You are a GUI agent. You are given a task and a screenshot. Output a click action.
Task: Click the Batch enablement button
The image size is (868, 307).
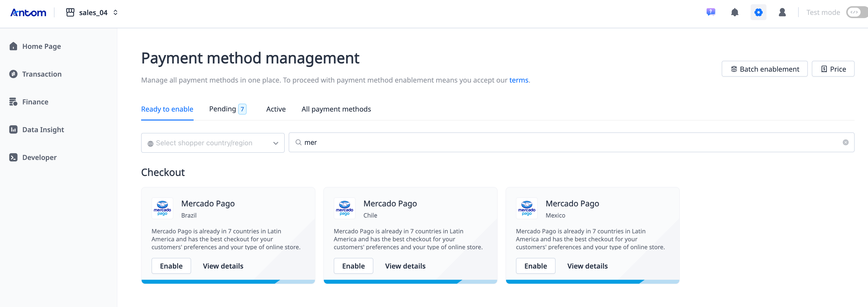(x=764, y=69)
